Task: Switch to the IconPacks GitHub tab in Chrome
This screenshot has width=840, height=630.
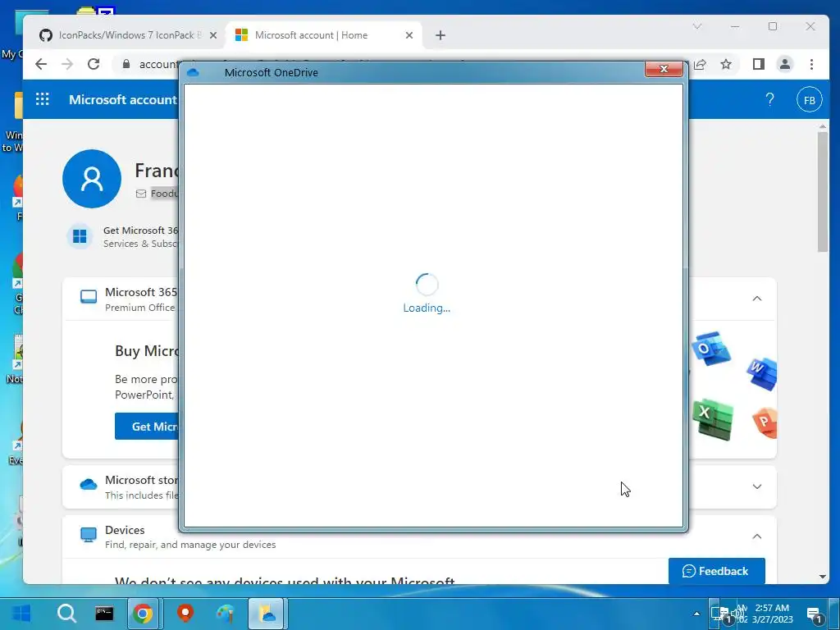Action: point(129,35)
